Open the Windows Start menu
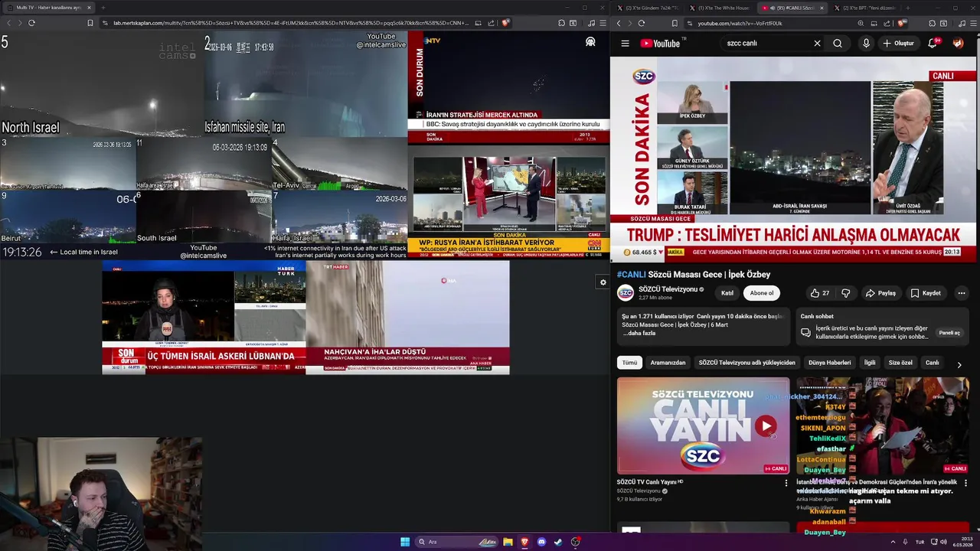 (405, 542)
